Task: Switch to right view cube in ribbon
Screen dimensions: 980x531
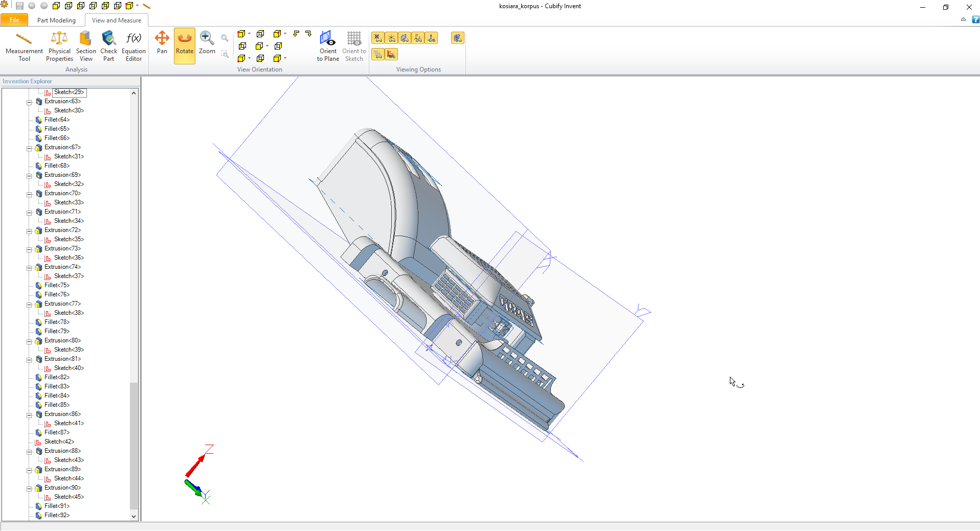Action: pos(278,46)
